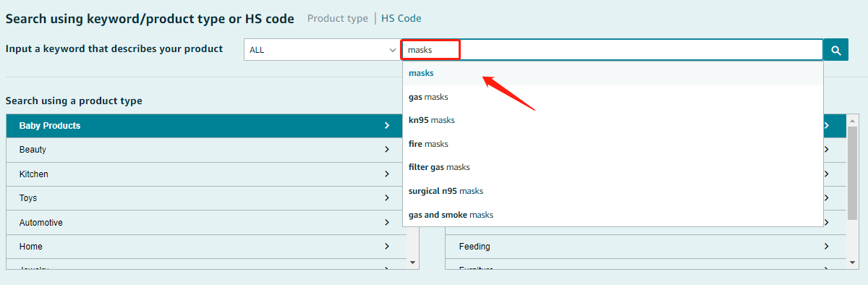Screen dimensions: 868x285
Task: Click the Automotive chevron arrow
Action: (x=388, y=223)
